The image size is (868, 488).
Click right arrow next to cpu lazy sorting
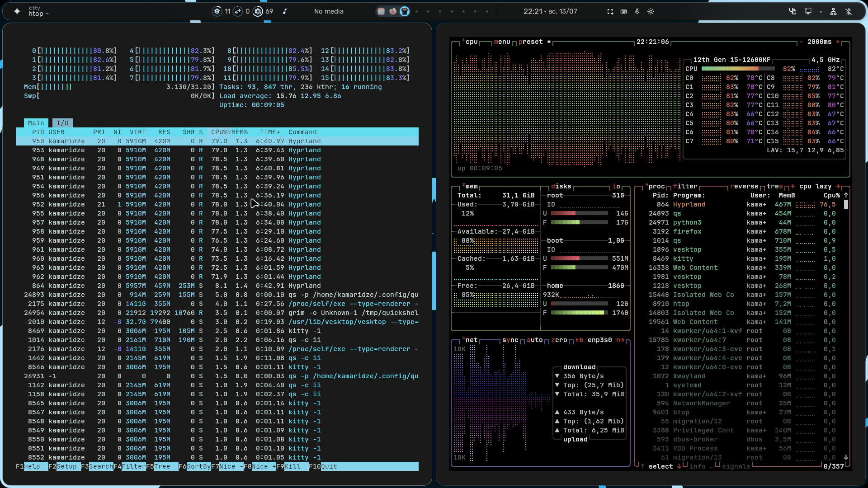pyautogui.click(x=838, y=186)
